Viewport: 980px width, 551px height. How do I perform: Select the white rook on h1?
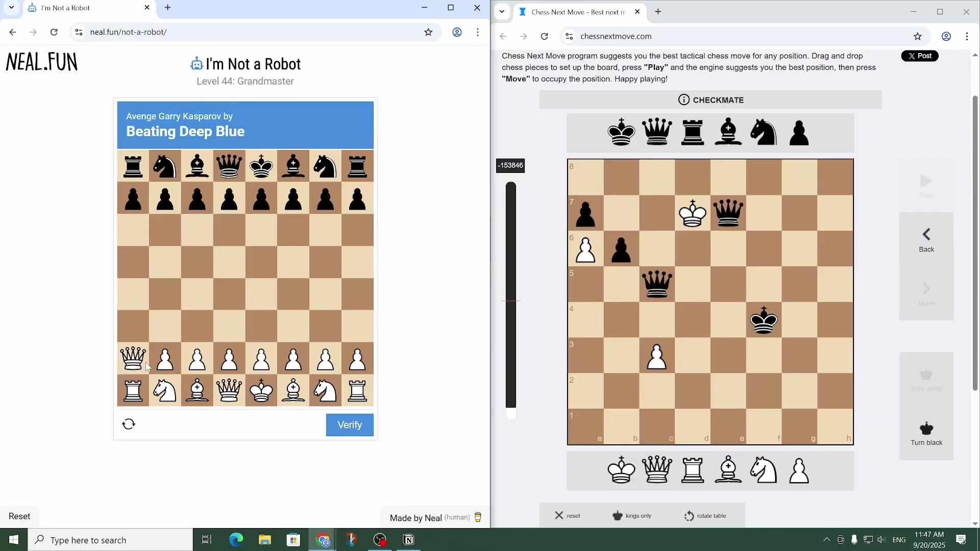coord(357,391)
